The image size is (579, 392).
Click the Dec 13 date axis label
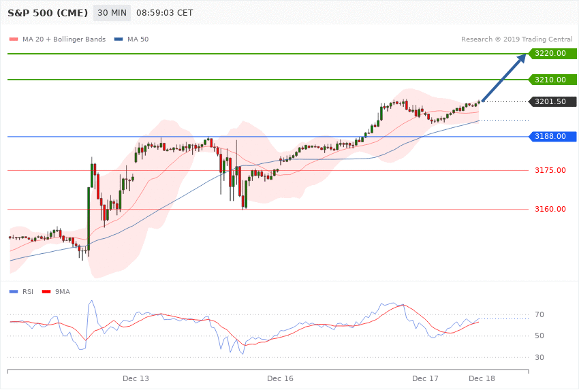(136, 378)
